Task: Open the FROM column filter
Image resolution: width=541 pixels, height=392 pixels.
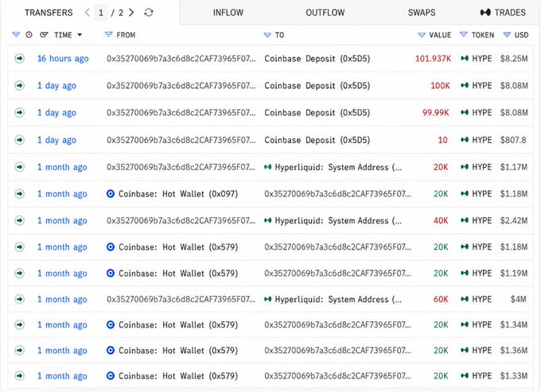Action: click(109, 34)
